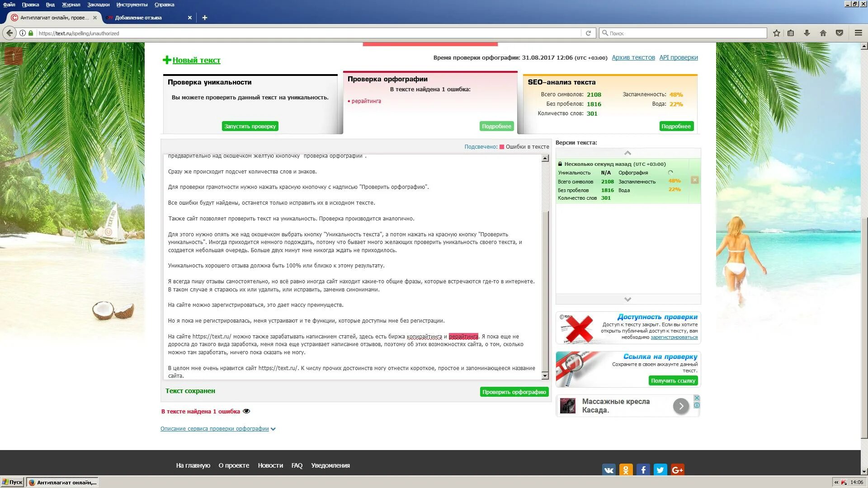This screenshot has width=868, height=488.
Task: Click Подробнее in spelling check panel
Action: (496, 127)
